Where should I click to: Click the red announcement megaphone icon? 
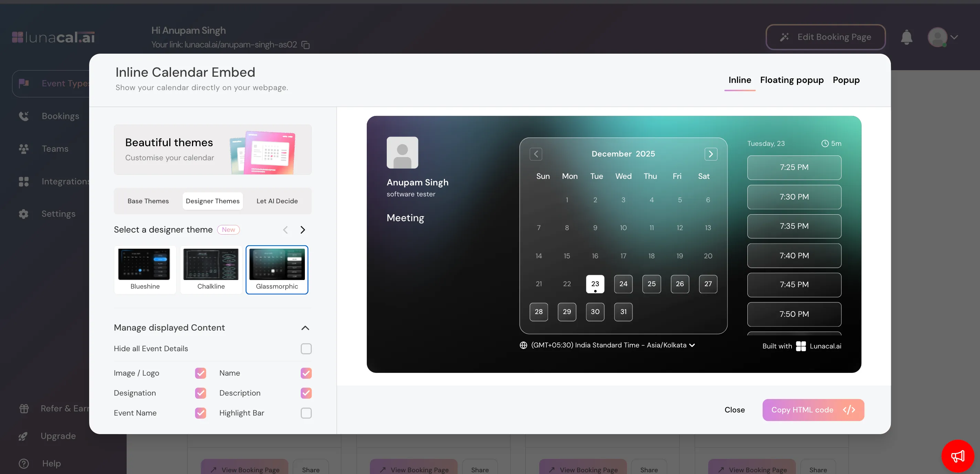[x=957, y=456]
